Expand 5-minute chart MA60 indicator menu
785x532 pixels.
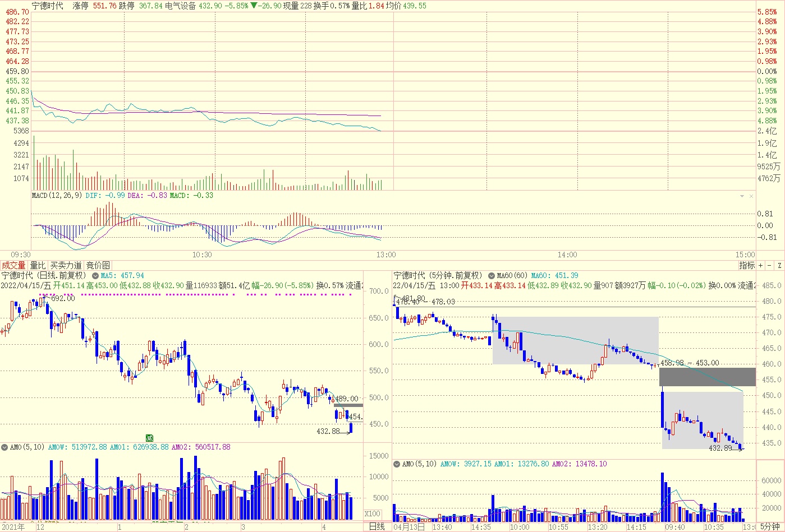tap(492, 276)
